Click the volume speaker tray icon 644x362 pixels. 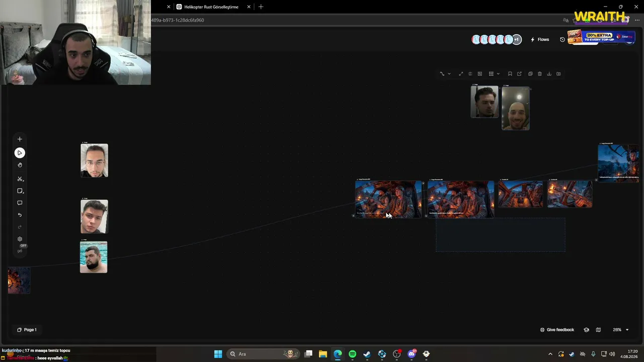click(612, 354)
